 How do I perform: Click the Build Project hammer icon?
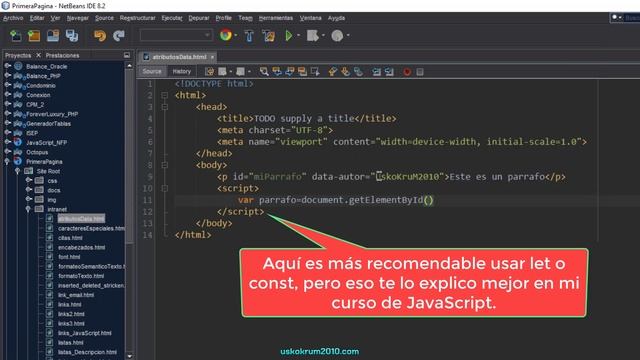pyautogui.click(x=249, y=36)
